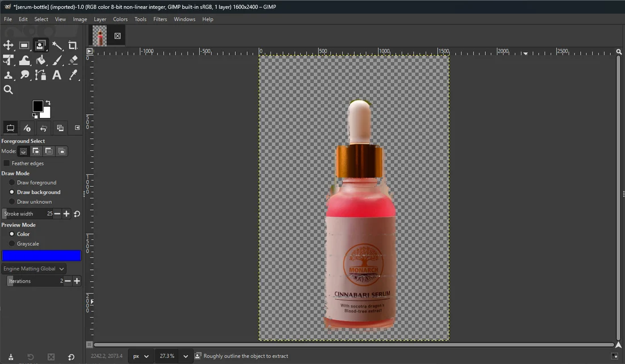Close the serum-bottle image tab
This screenshot has height=364, width=625.
[118, 36]
